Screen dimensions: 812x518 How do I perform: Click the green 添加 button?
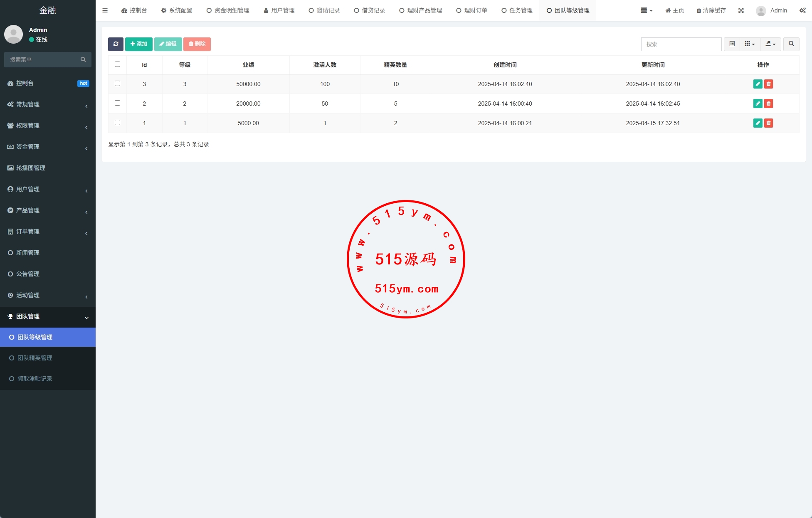pyautogui.click(x=138, y=44)
